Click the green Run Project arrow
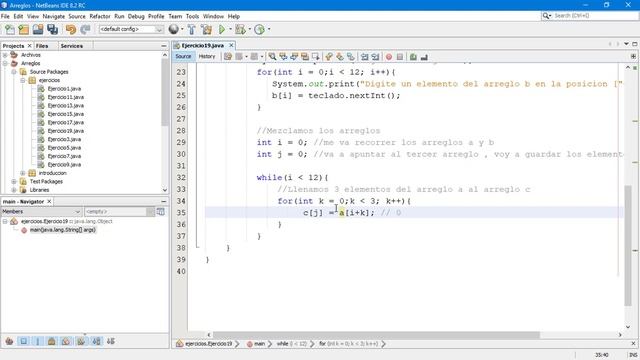Viewport: 640px width, 360px height. click(222, 29)
